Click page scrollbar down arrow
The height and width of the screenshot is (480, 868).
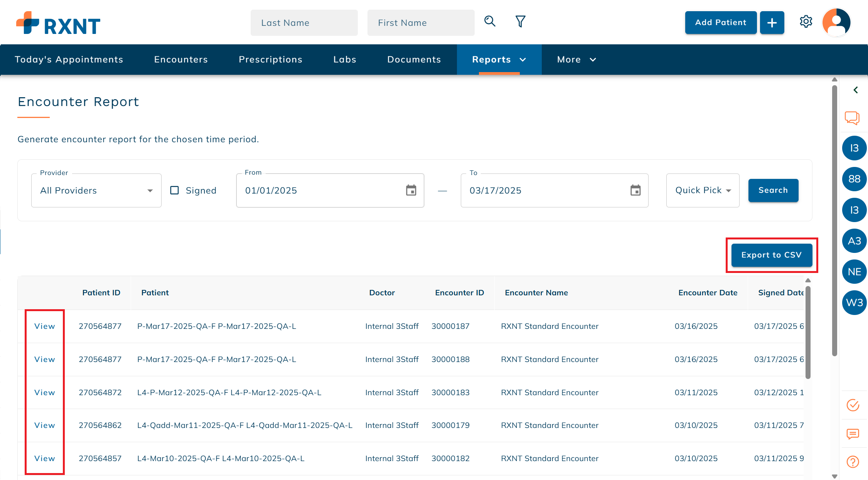tap(834, 477)
